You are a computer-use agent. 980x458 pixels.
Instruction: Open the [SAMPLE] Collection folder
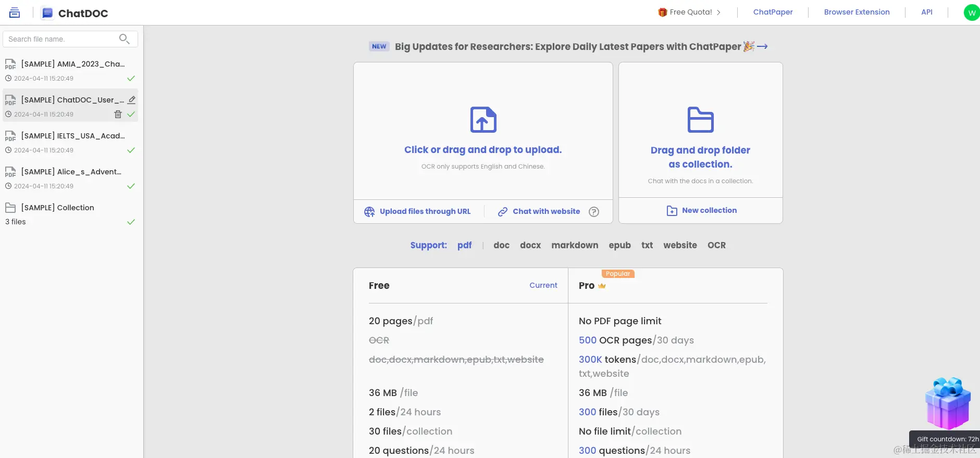coord(57,208)
